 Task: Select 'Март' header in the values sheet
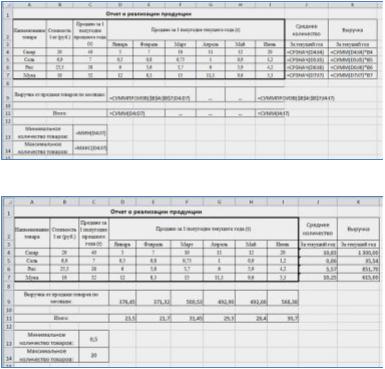(187, 244)
